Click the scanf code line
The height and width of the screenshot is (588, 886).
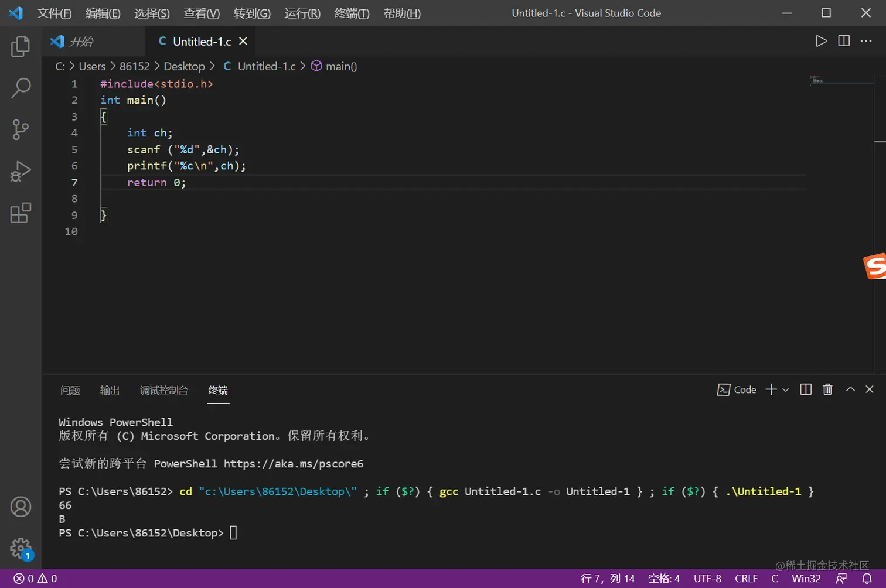[x=183, y=149]
